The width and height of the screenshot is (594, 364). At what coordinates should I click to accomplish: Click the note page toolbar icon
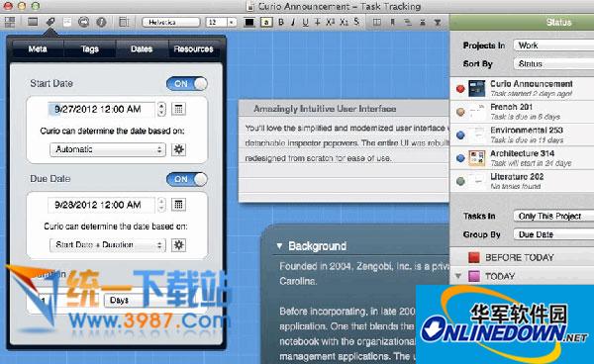point(67,22)
